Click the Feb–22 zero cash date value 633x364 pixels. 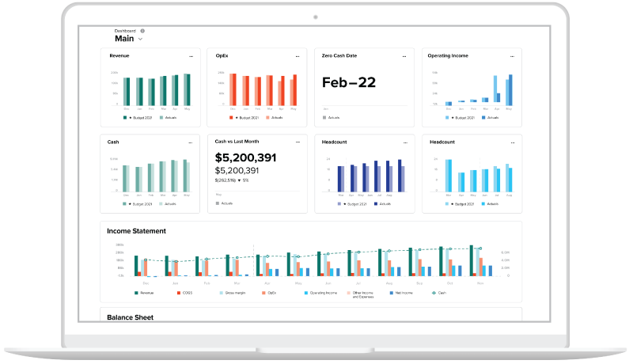(x=349, y=82)
